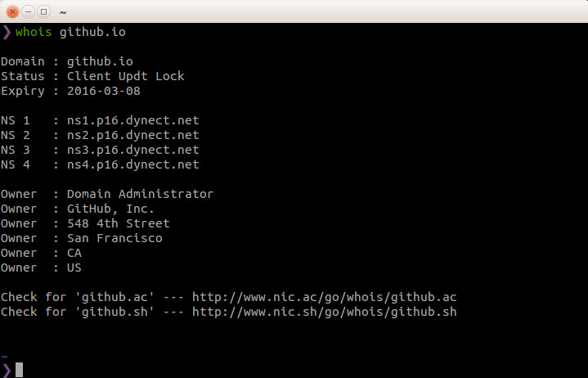Open the nic.sh whois link

tap(324, 312)
